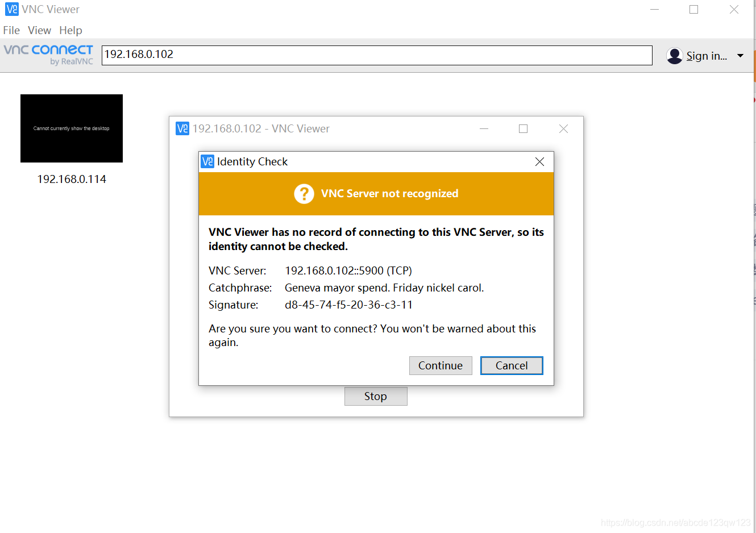
Task: Close the Identity Check dialog
Action: pos(539,162)
